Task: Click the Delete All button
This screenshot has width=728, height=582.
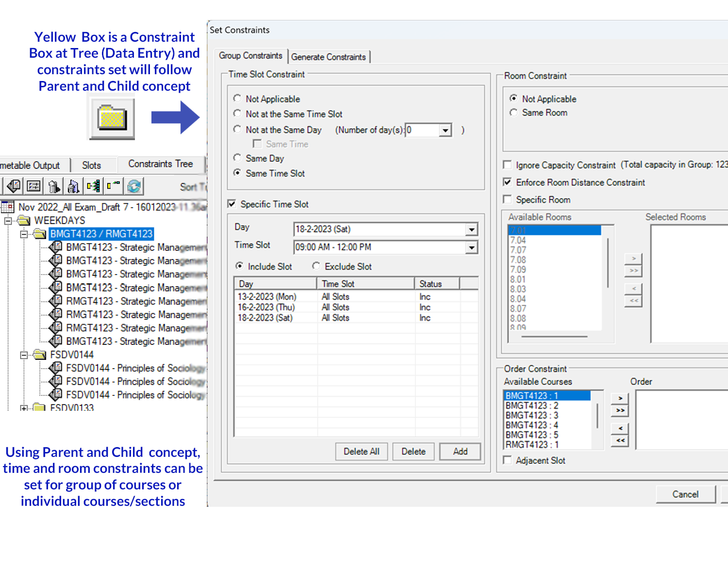Action: (361, 452)
